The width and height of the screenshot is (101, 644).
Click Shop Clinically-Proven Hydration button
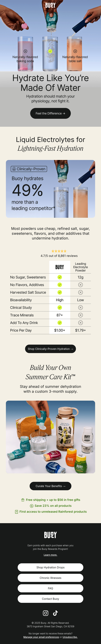[x=50, y=349]
